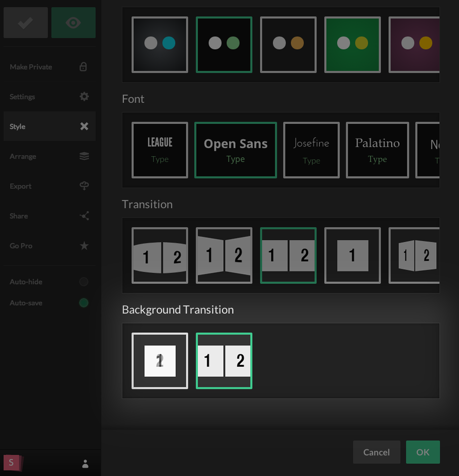The image size is (459, 476).
Task: Open Arrange with the layers icon
Action: pos(84,157)
